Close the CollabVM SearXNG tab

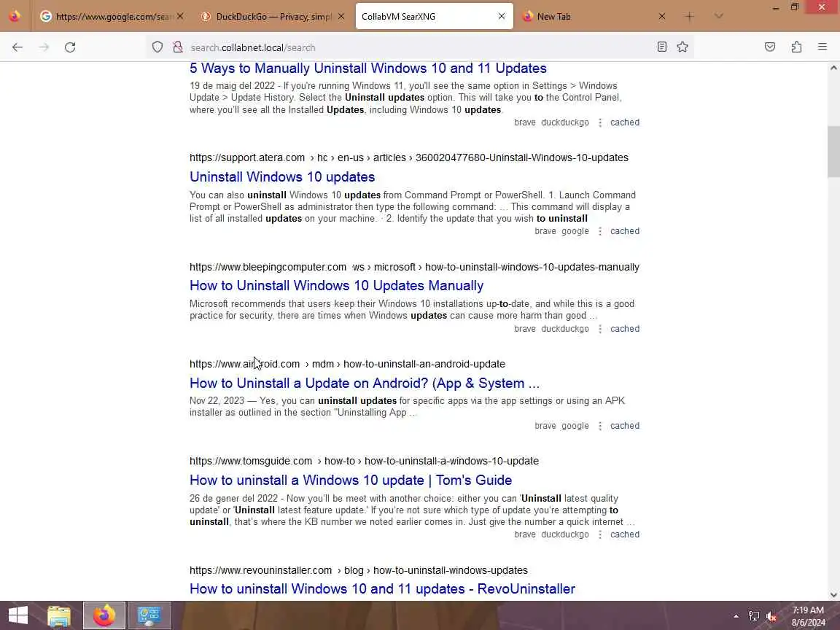coord(502,17)
